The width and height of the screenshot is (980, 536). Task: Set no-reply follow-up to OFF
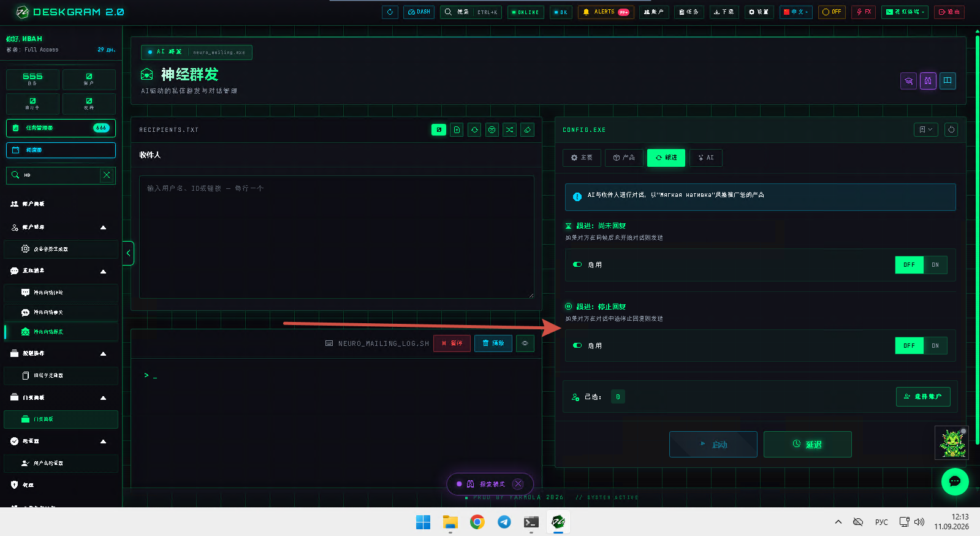[x=909, y=265]
